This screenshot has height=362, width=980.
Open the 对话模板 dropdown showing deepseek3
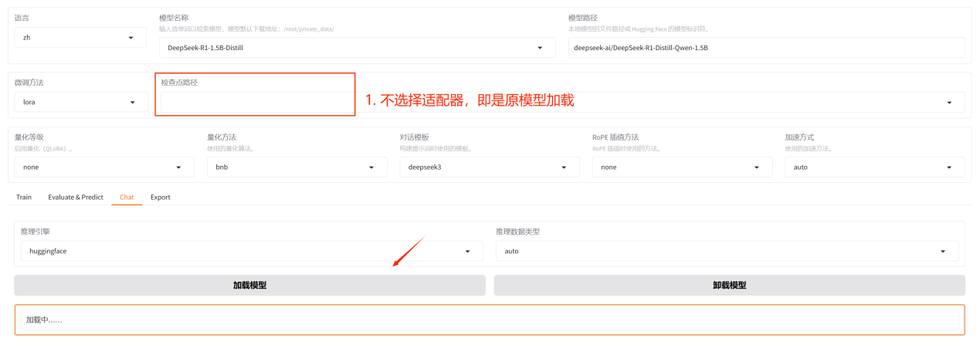click(488, 167)
